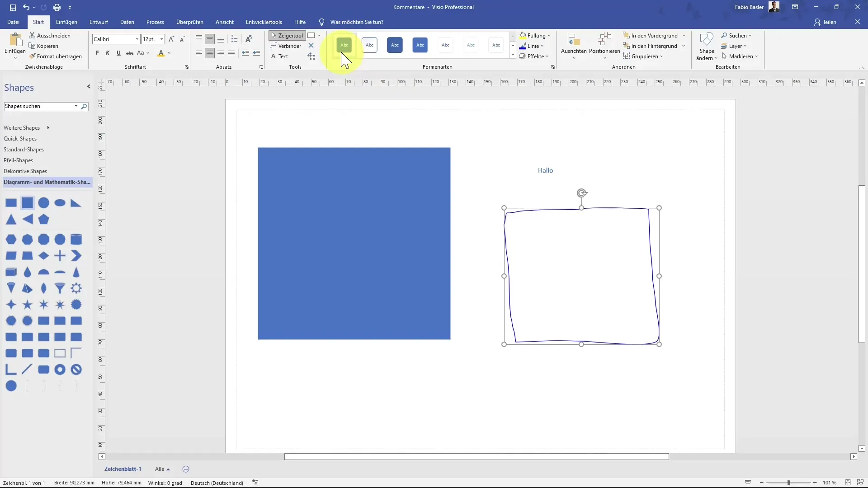Open Füllung fill dropdown

click(535, 35)
